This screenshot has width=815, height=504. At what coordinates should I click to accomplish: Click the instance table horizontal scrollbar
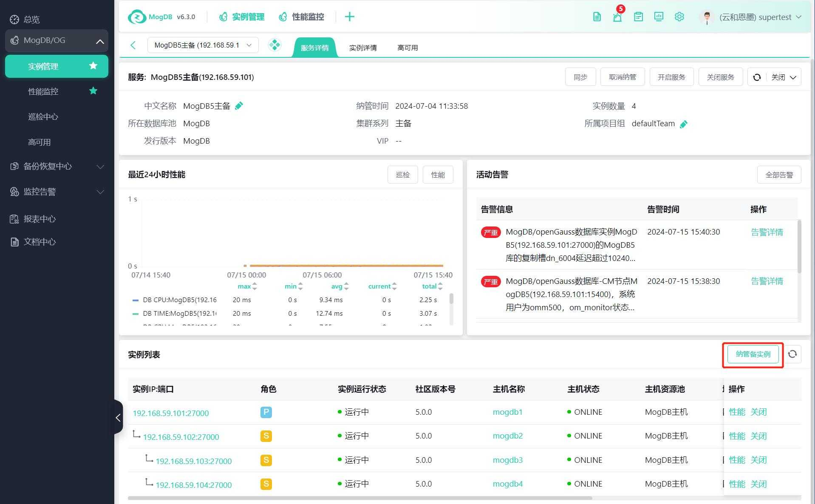click(360, 498)
